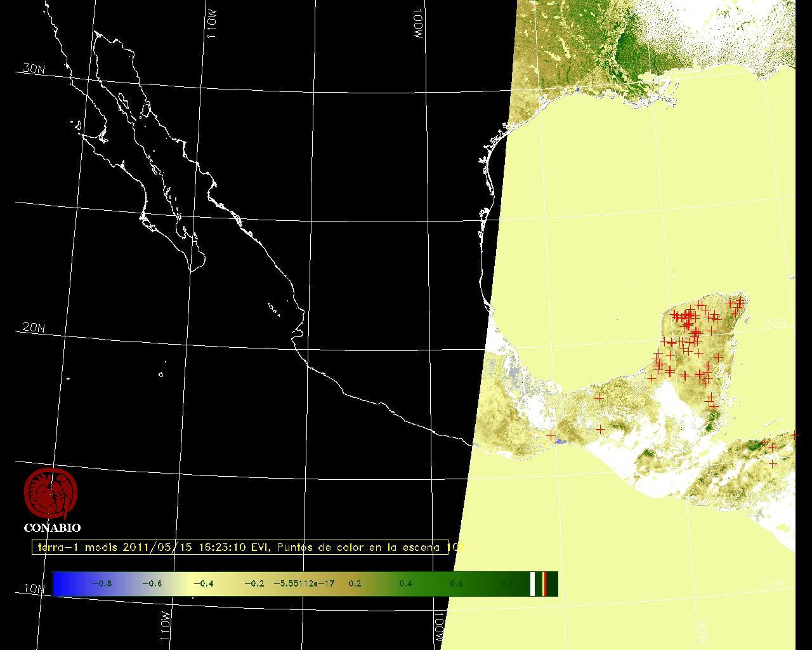Click the 10N latitude label at bottom left
Screen dimensions: 812x650
[33, 588]
